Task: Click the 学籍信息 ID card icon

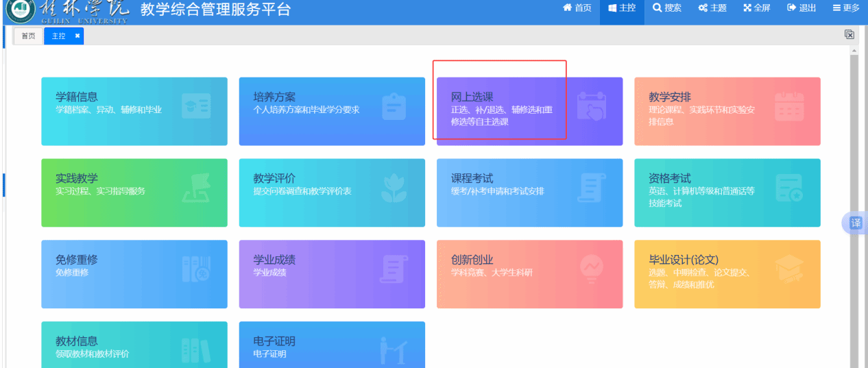Action: click(196, 106)
